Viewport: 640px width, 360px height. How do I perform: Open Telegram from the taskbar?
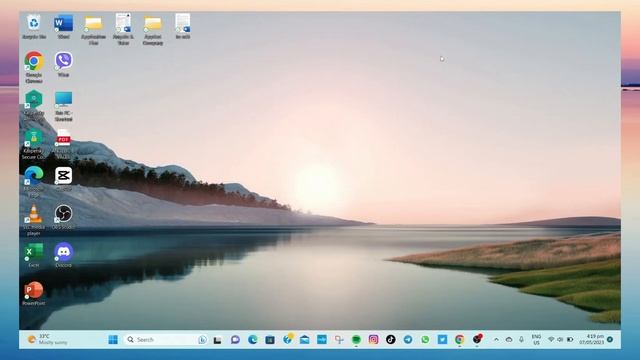[x=408, y=340]
